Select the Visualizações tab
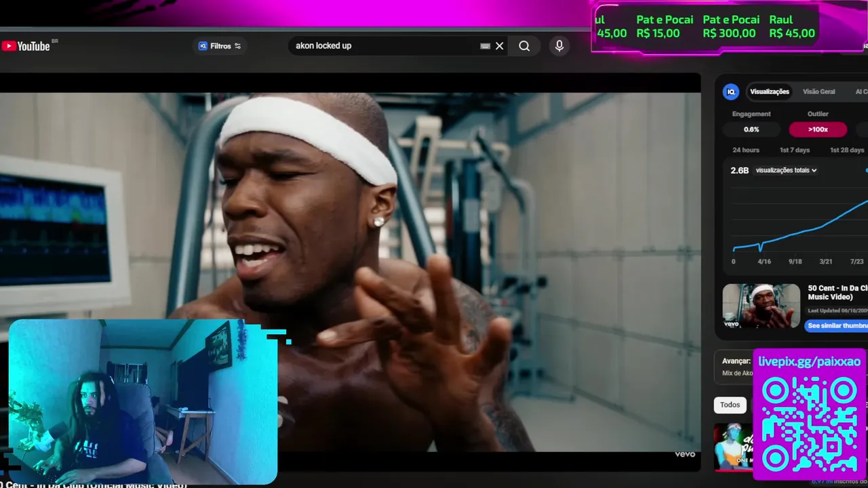The image size is (868, 488). (x=770, y=91)
